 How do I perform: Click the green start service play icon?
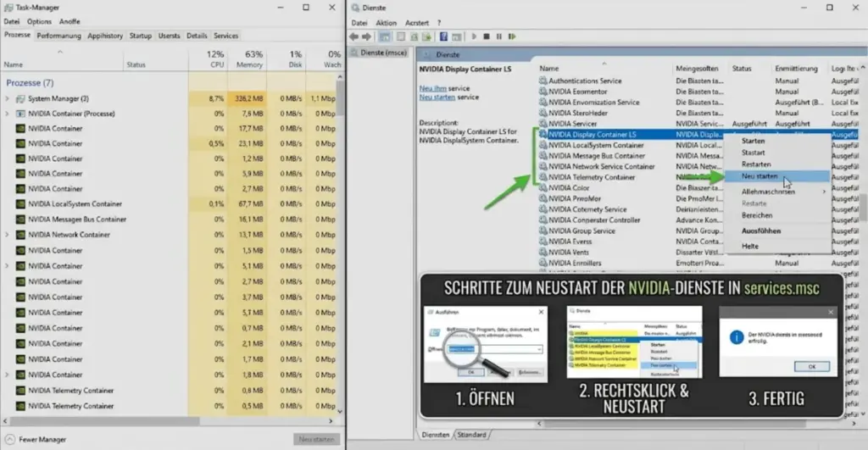(474, 36)
